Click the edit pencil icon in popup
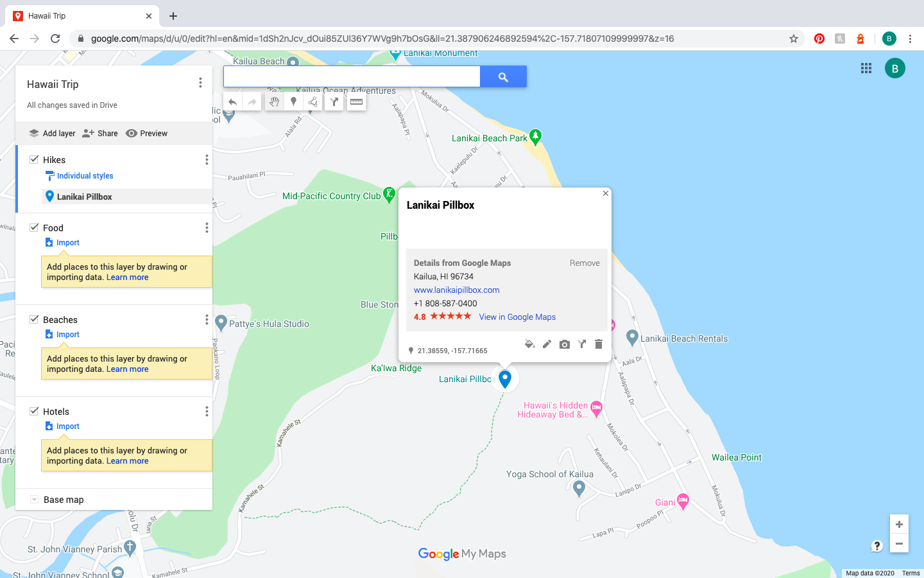The image size is (924, 578). coord(547,344)
